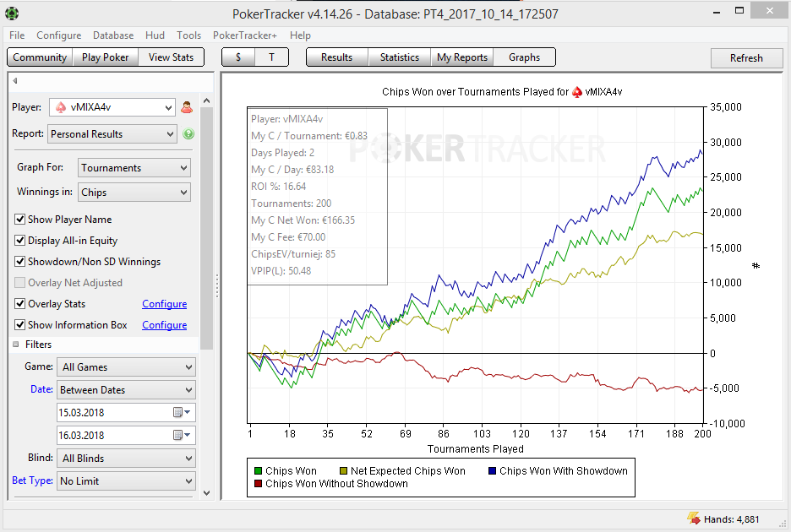Image resolution: width=791 pixels, height=532 pixels.
Task: Click the sidebar scrollbar down arrow
Action: point(206,492)
